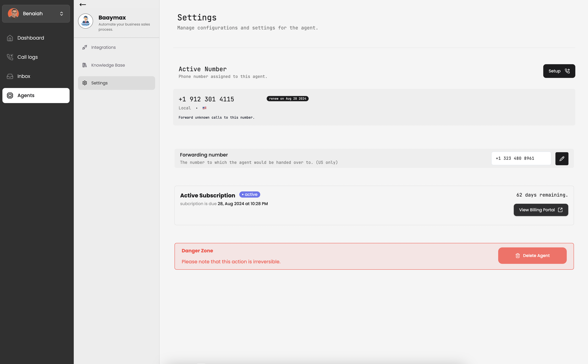
Task: Click the active number +1 912 301 4115
Action: point(206,99)
